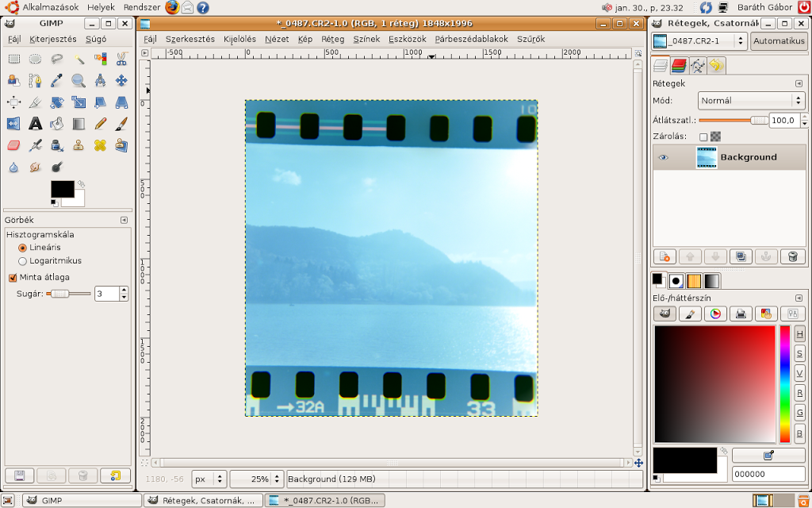Viewport: 812px width, 508px height.
Task: Select the Pencil tool
Action: (101, 124)
